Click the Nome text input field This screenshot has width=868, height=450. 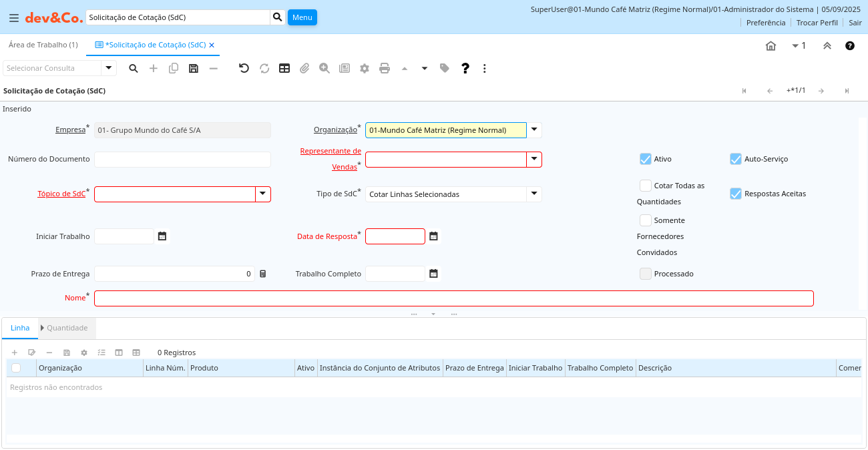pyautogui.click(x=453, y=298)
